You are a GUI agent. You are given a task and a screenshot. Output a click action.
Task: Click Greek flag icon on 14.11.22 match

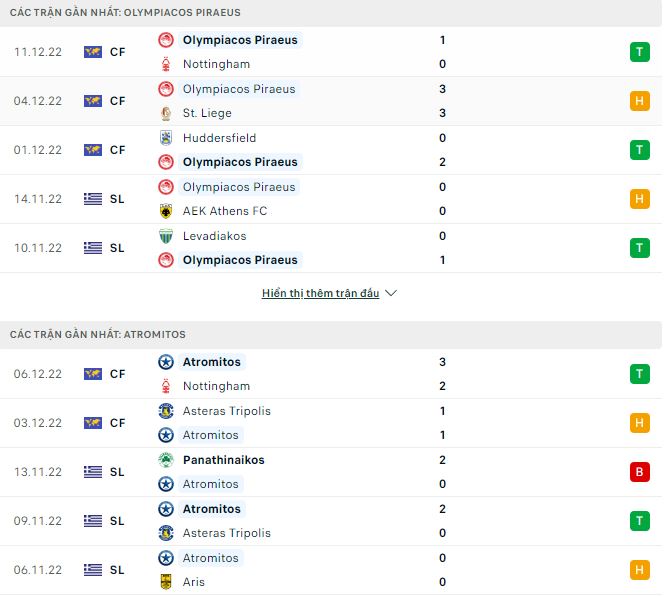click(94, 199)
